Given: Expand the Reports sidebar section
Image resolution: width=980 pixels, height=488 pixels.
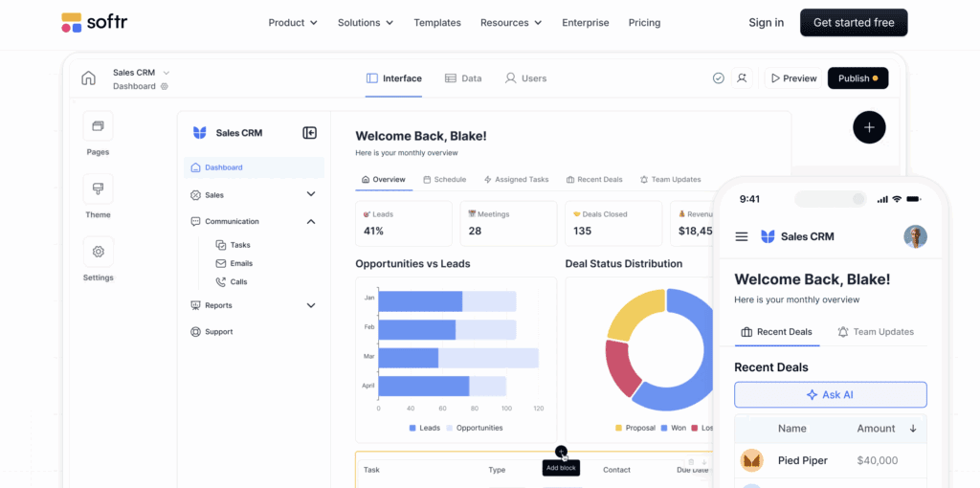Looking at the screenshot, I should click(x=310, y=305).
